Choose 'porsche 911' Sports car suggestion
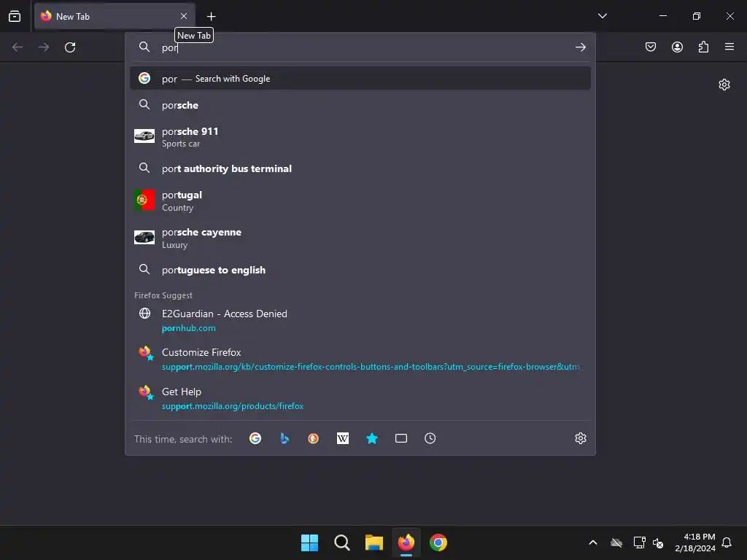 [360, 136]
